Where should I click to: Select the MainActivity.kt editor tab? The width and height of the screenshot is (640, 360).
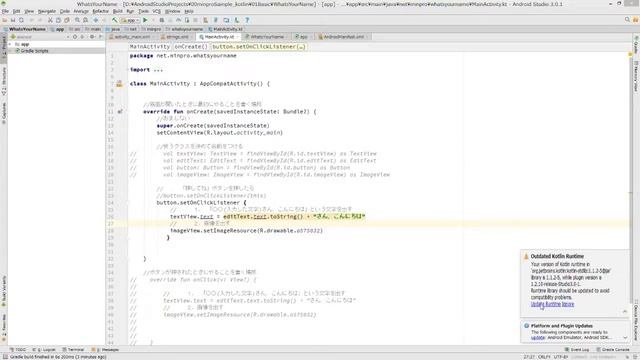point(219,37)
